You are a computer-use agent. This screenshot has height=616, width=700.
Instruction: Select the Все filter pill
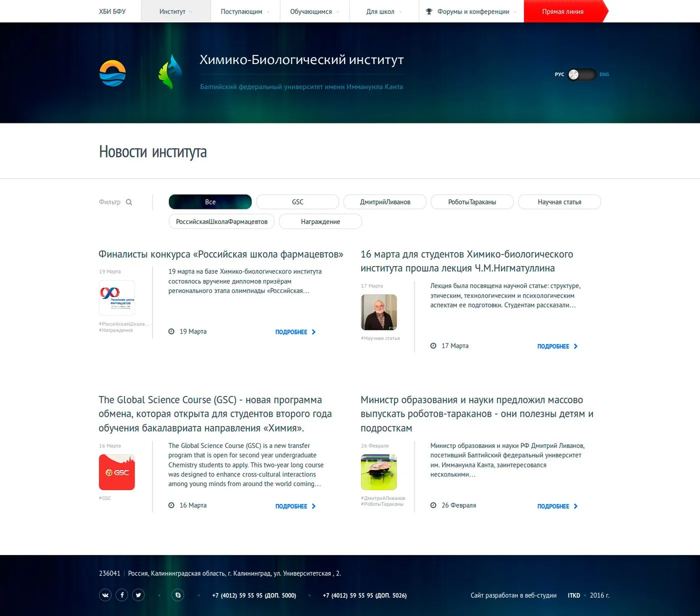(210, 202)
